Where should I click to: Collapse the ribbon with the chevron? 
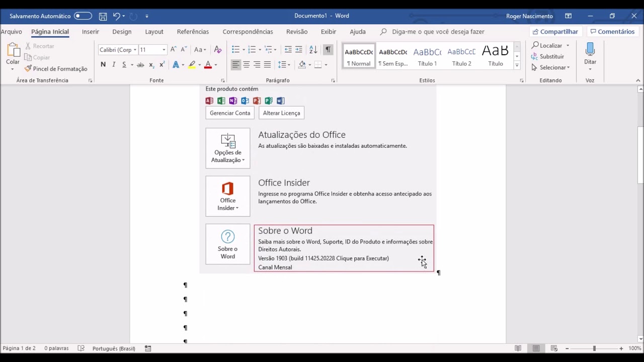point(638,80)
